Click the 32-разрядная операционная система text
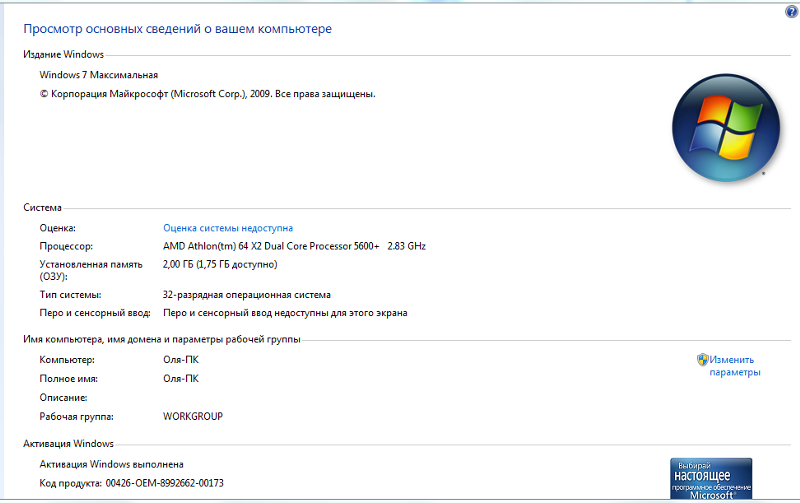Screen dimensions: 800x503 tap(246, 295)
